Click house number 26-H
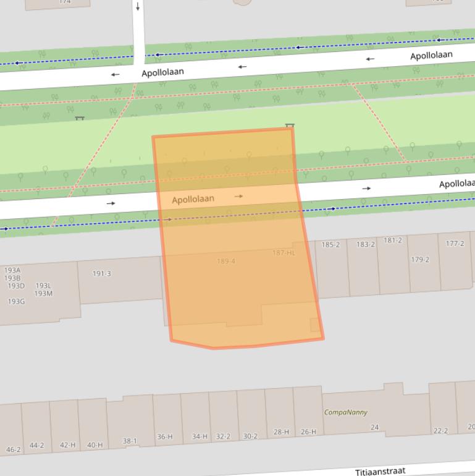 click(308, 431)
